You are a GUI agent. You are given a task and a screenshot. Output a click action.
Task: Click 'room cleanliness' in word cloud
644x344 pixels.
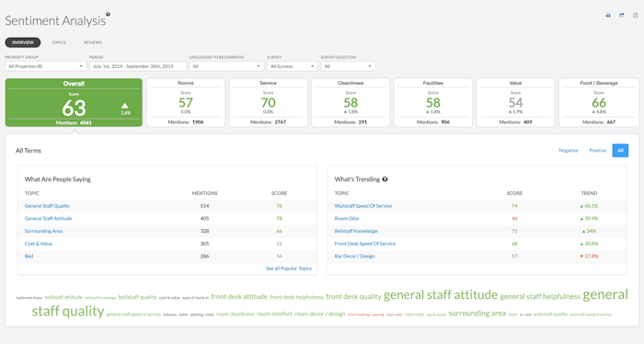tap(236, 314)
